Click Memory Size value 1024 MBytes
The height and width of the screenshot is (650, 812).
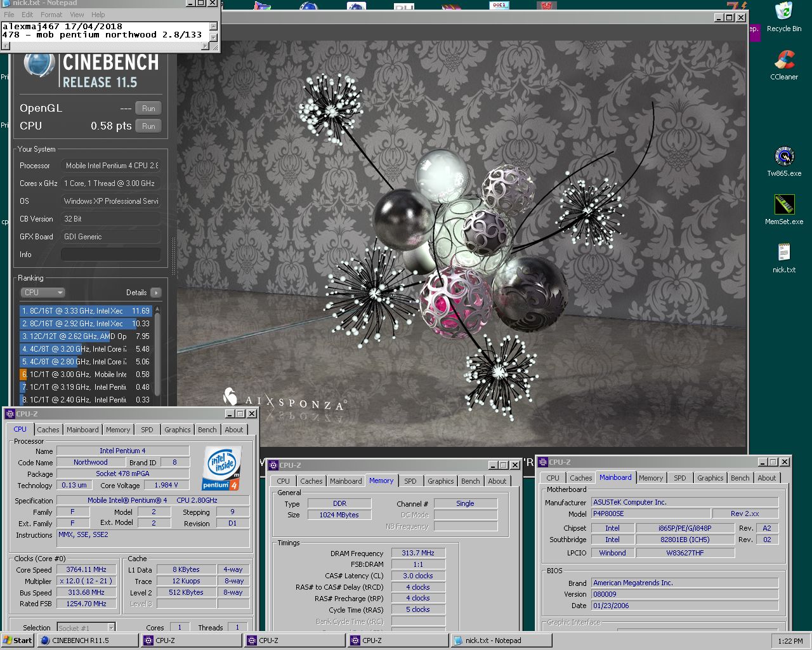339,515
